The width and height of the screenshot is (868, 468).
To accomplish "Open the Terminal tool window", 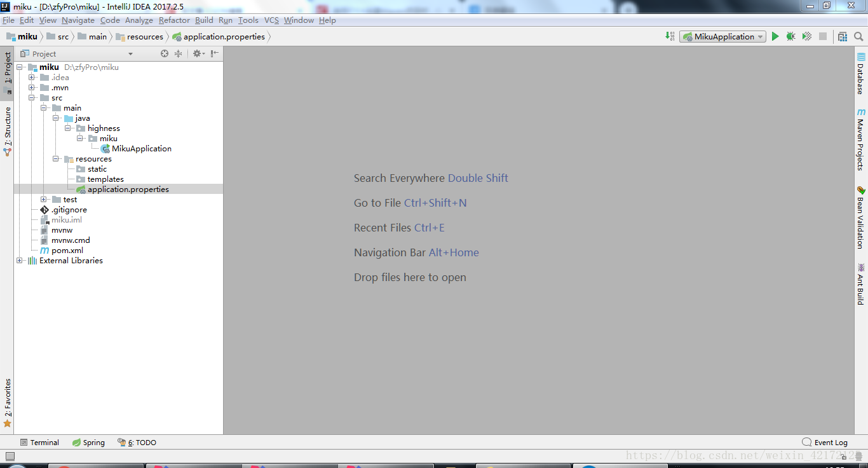I will click(39, 443).
